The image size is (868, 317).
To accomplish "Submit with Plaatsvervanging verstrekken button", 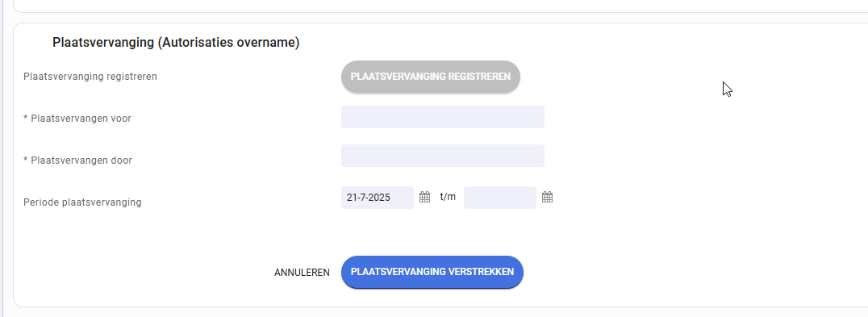I will click(432, 272).
